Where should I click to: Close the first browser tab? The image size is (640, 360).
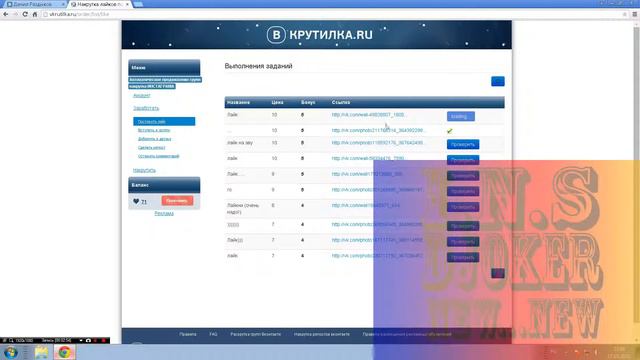click(x=63, y=4)
